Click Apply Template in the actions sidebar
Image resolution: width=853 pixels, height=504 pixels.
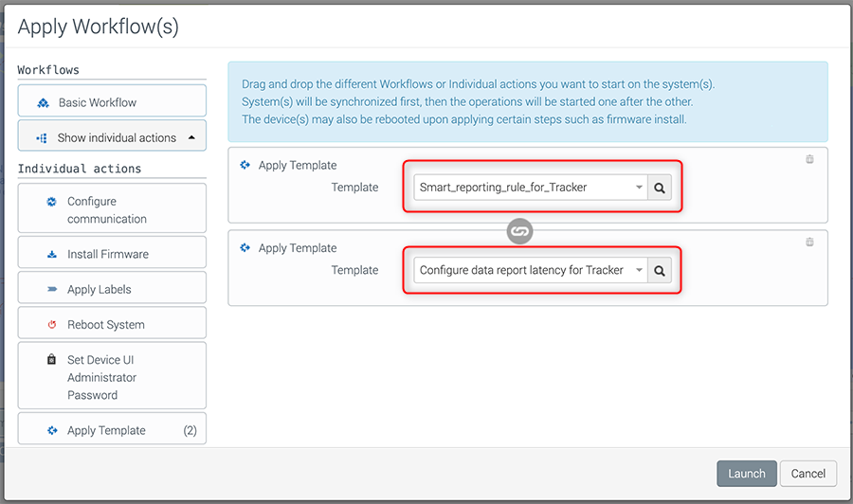(112, 430)
